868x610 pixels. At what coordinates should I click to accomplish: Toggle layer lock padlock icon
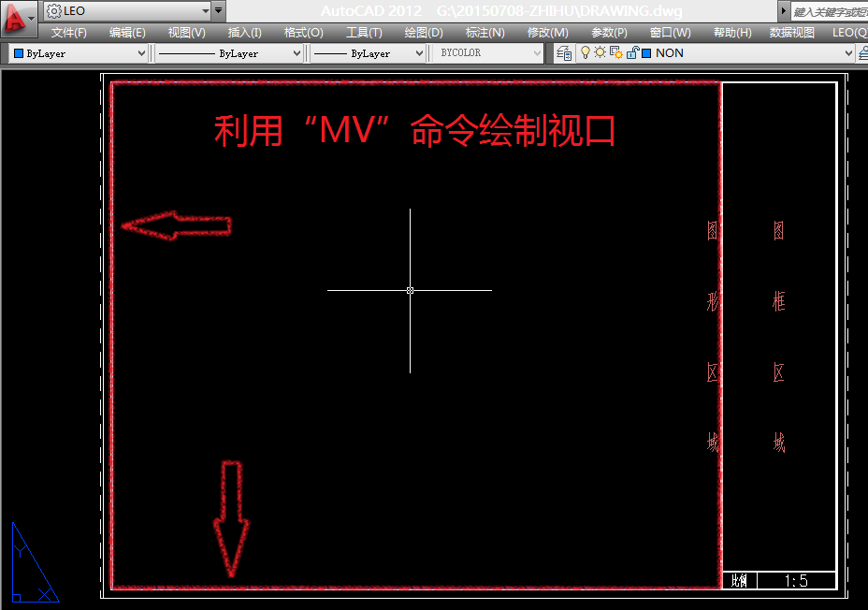[x=631, y=53]
